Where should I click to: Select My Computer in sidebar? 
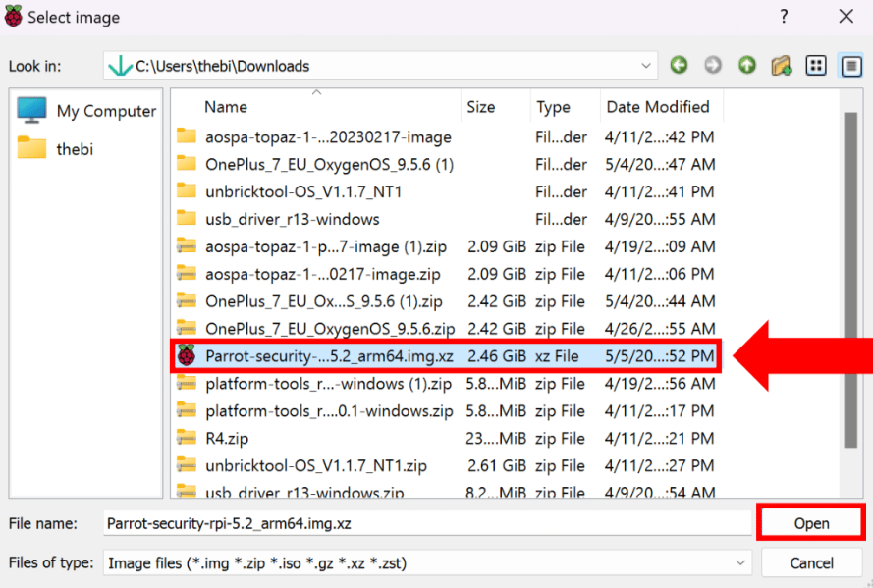click(x=86, y=111)
